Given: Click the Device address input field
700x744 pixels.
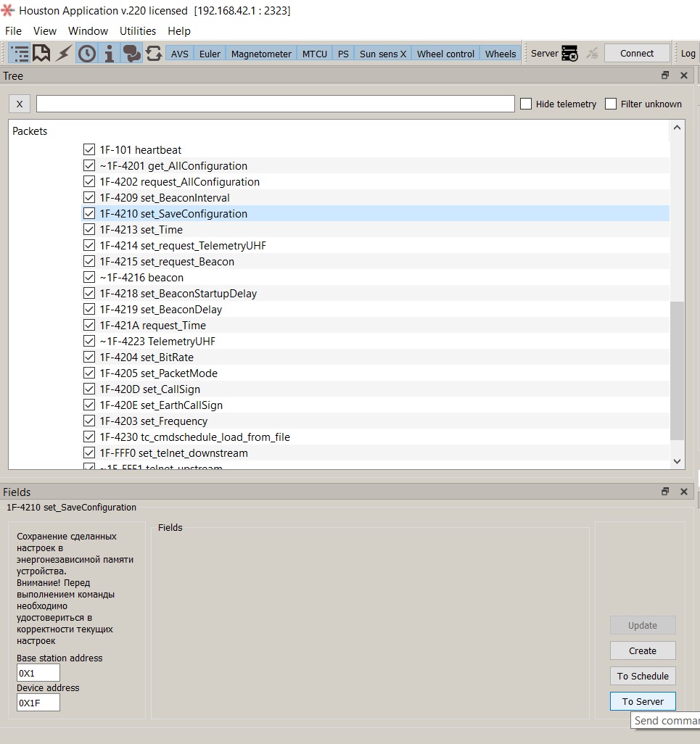Looking at the screenshot, I should (38, 702).
